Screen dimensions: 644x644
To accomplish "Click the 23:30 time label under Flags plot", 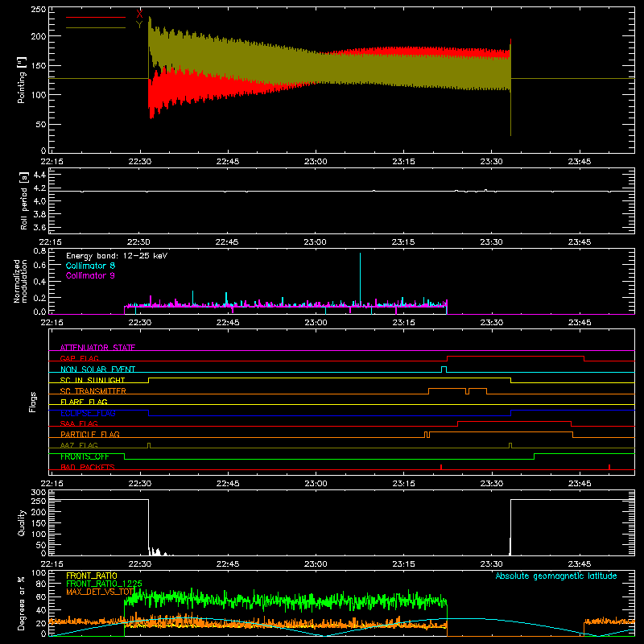I will point(491,484).
